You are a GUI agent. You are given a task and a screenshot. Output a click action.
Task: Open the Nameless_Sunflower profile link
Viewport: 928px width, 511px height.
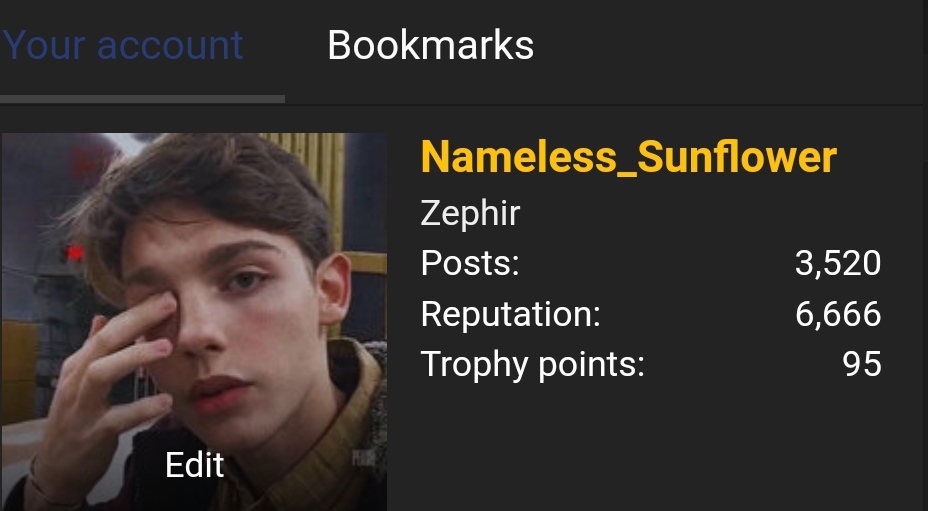628,158
